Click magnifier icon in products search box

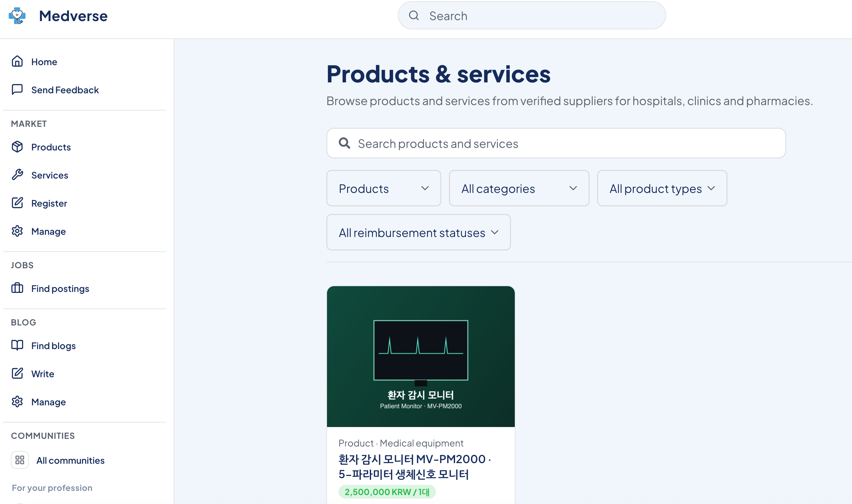(344, 143)
